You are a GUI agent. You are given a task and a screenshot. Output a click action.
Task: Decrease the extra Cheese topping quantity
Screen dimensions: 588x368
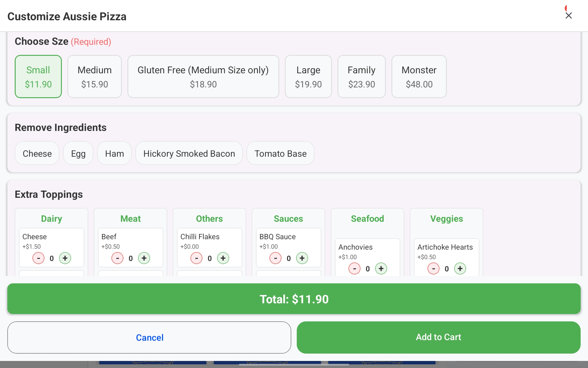(x=38, y=258)
